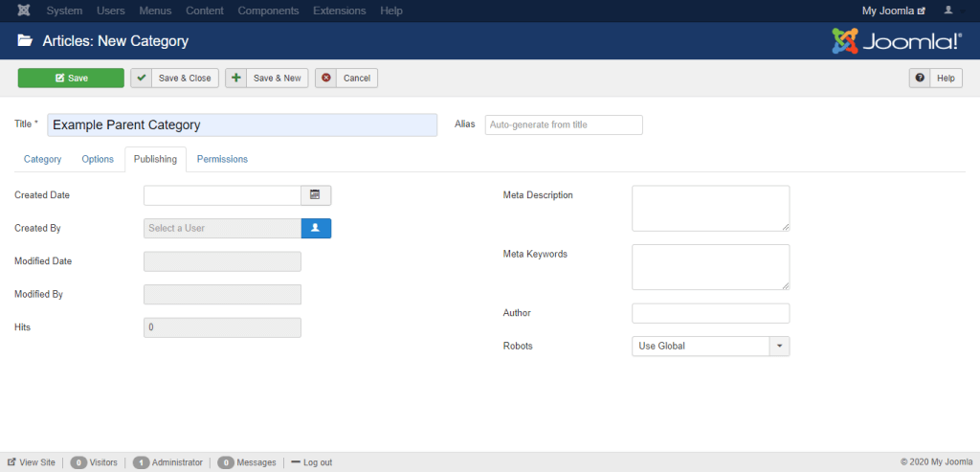Click the Alias input field
Image resolution: width=980 pixels, height=472 pixels.
point(564,124)
